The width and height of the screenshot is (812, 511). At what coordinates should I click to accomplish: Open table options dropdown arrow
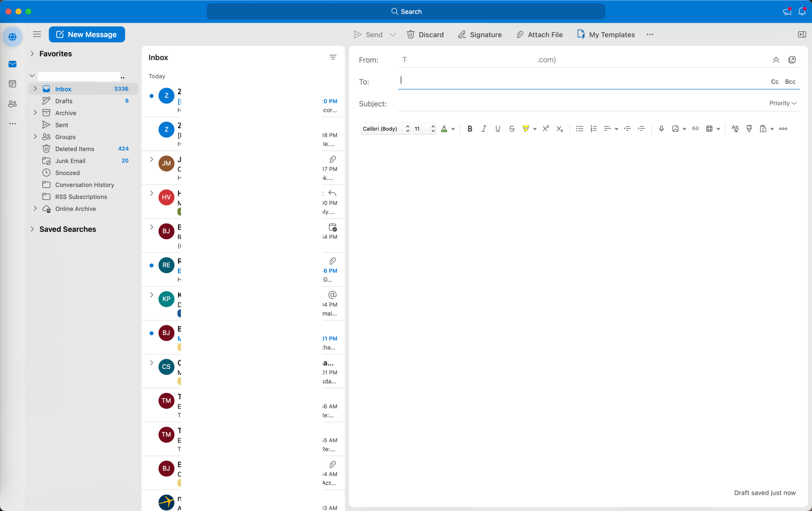point(718,129)
